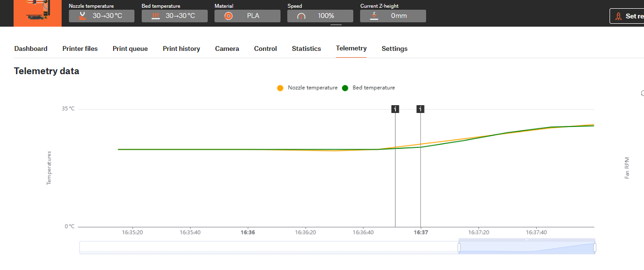Screen dimensions: 644x270
Task: Click the nozzle temperature 30→30 °C value
Action: pos(107,16)
